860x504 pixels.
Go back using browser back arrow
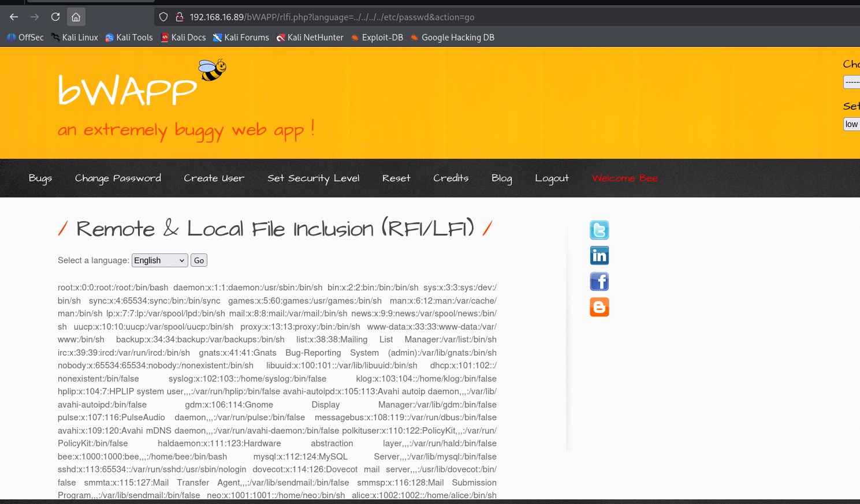[14, 17]
